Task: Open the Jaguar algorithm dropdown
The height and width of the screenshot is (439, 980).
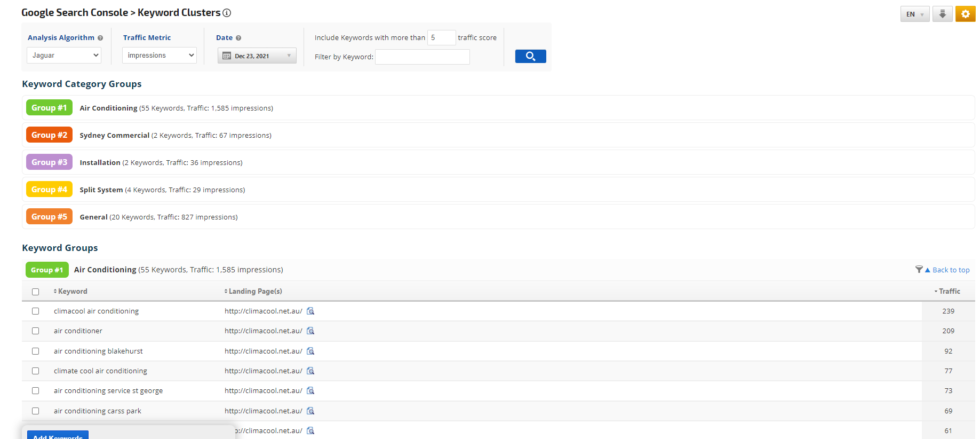Action: click(64, 55)
